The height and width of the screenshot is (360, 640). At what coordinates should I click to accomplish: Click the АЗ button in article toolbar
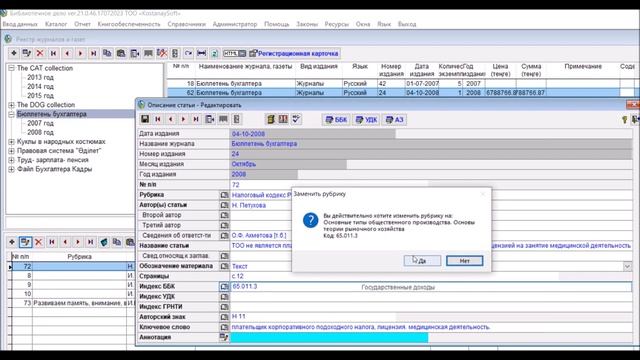tap(395, 120)
